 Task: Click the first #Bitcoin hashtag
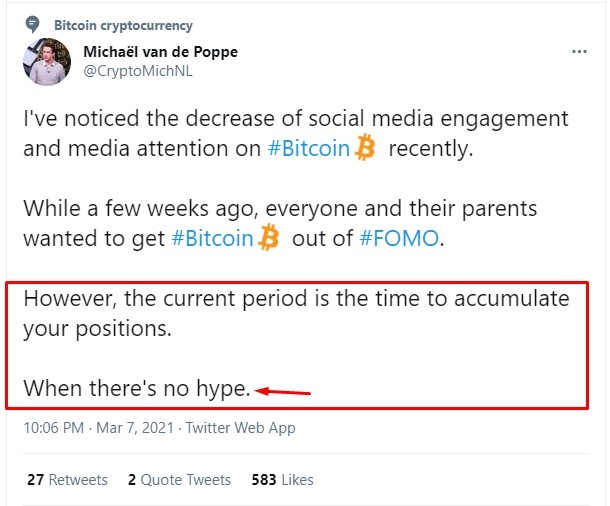(309, 149)
